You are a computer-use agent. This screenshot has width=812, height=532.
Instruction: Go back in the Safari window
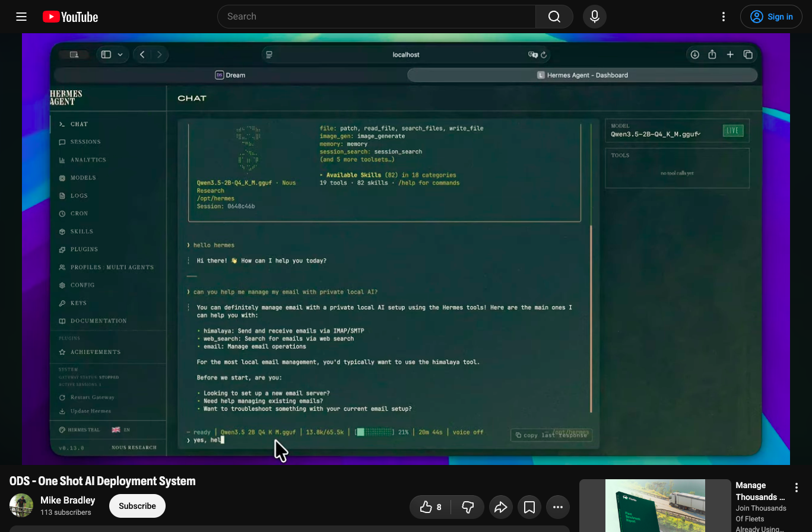[x=142, y=55]
